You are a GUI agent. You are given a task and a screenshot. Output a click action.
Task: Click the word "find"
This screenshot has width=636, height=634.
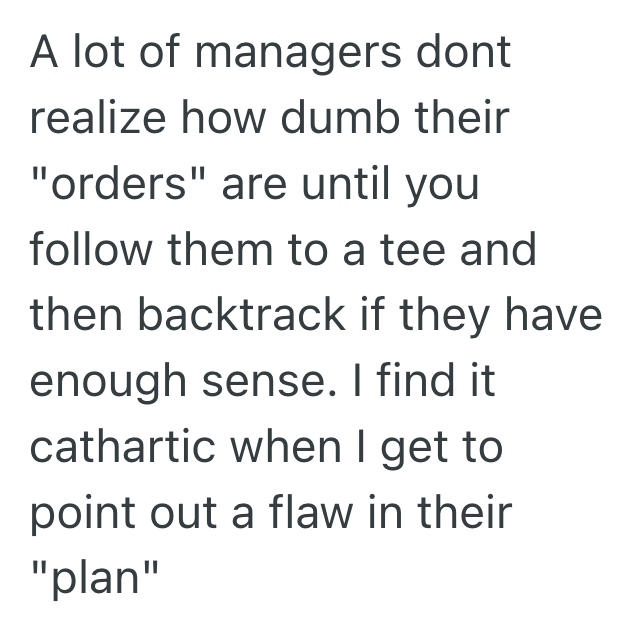click(x=420, y=380)
